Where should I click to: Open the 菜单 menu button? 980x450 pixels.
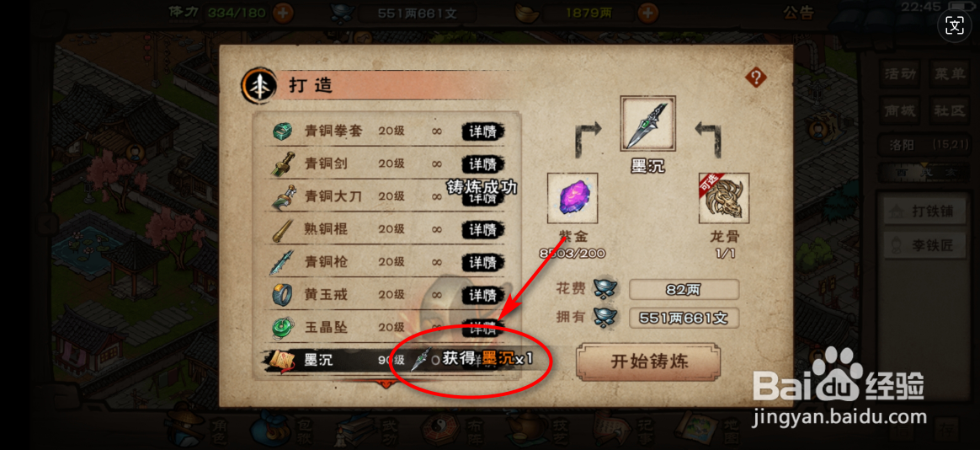950,74
